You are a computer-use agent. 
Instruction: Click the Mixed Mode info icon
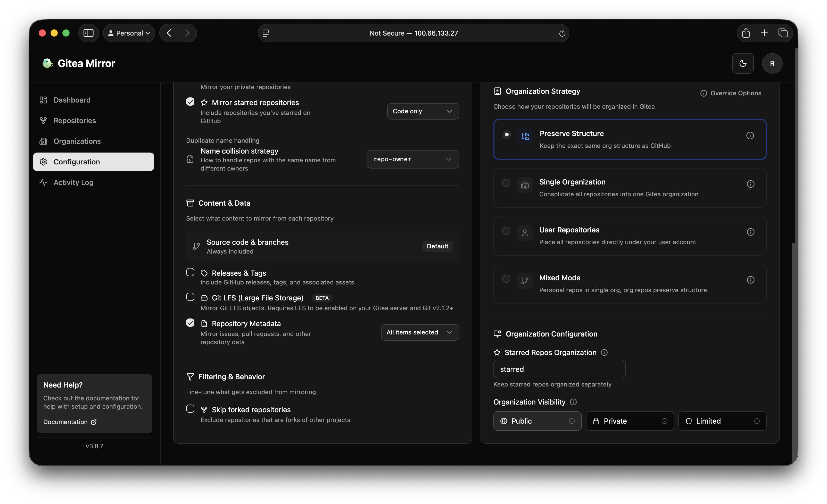(750, 280)
